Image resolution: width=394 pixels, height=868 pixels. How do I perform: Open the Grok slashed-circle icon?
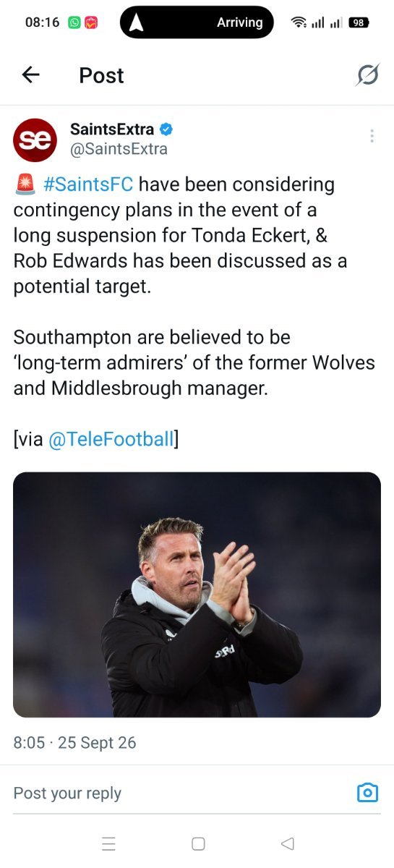coord(367,75)
